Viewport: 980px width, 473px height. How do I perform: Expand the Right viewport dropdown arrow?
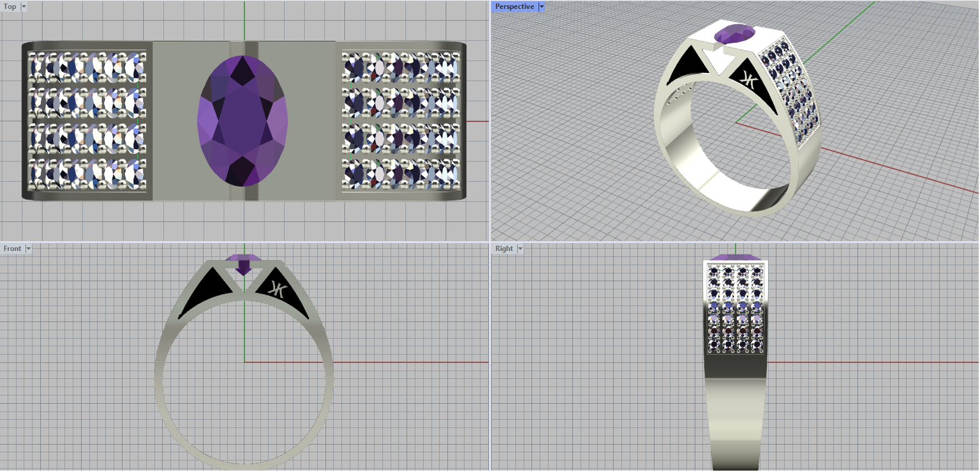[x=520, y=249]
